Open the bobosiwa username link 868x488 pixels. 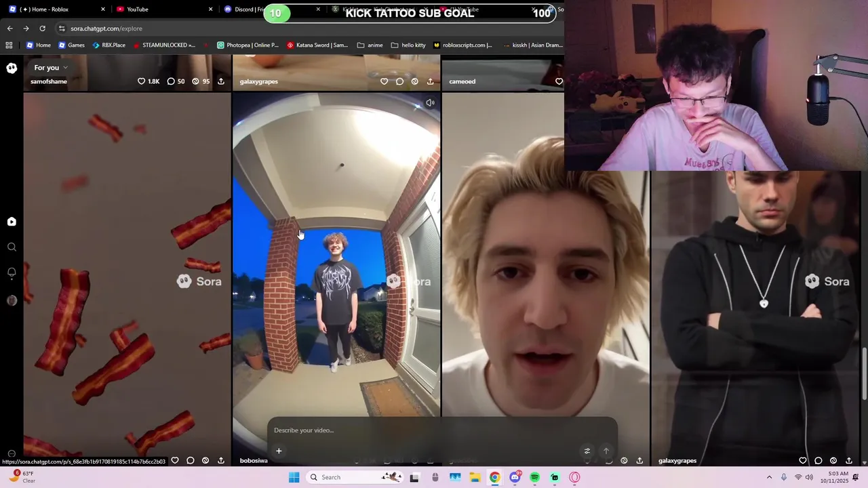(254, 460)
